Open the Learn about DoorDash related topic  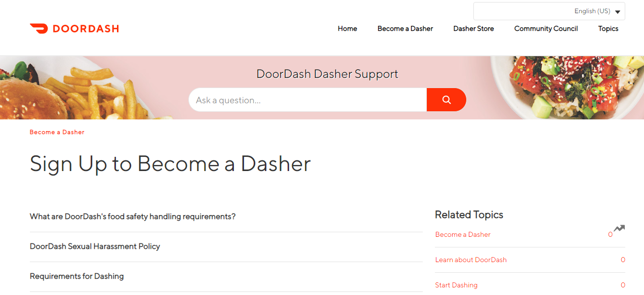click(471, 260)
